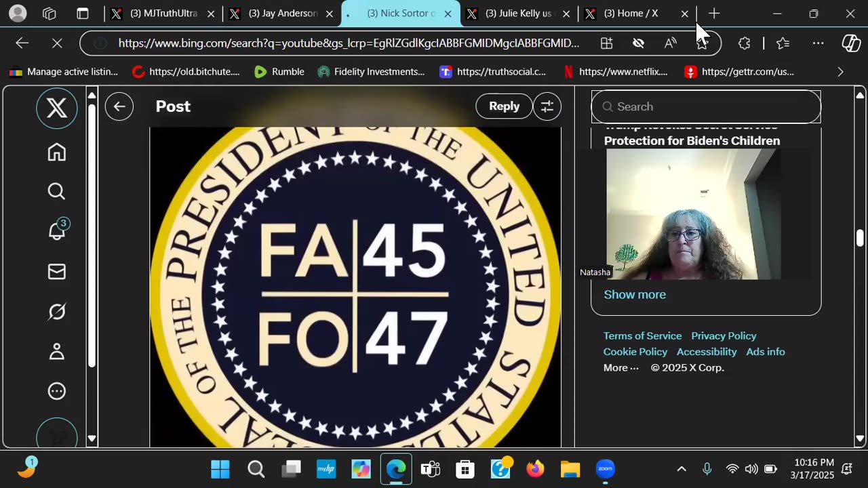The image size is (868, 488).
Task: Open Manage active listings bookmark
Action: pyautogui.click(x=63, y=72)
